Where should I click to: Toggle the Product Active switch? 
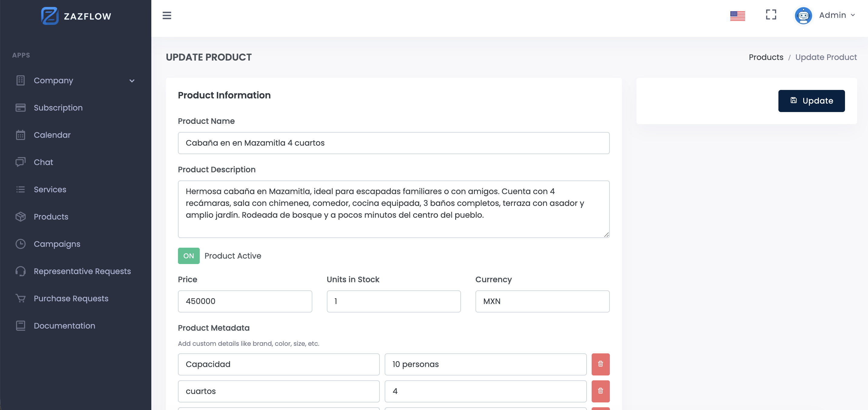[x=189, y=256]
